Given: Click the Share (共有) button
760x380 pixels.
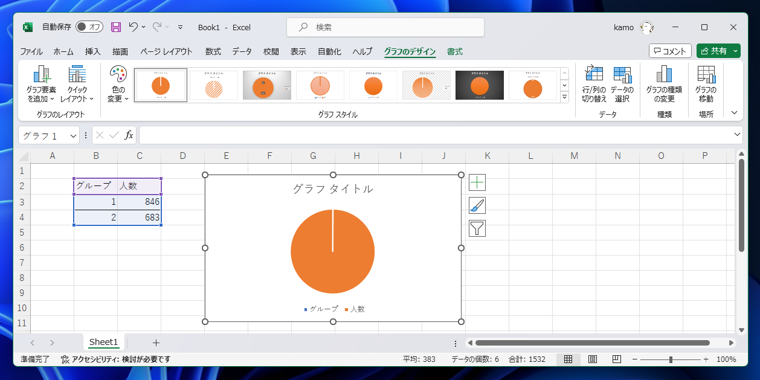Looking at the screenshot, I should click(x=714, y=51).
